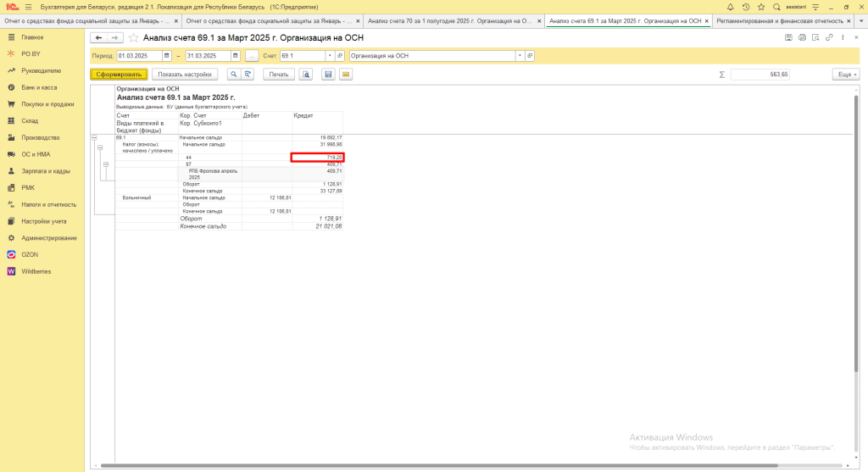Click start date field 01.03.2025
The height and width of the screenshot is (472, 868).
coord(139,56)
